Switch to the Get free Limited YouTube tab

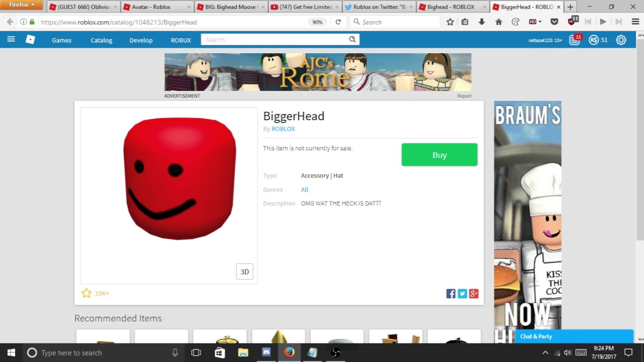[x=305, y=7]
